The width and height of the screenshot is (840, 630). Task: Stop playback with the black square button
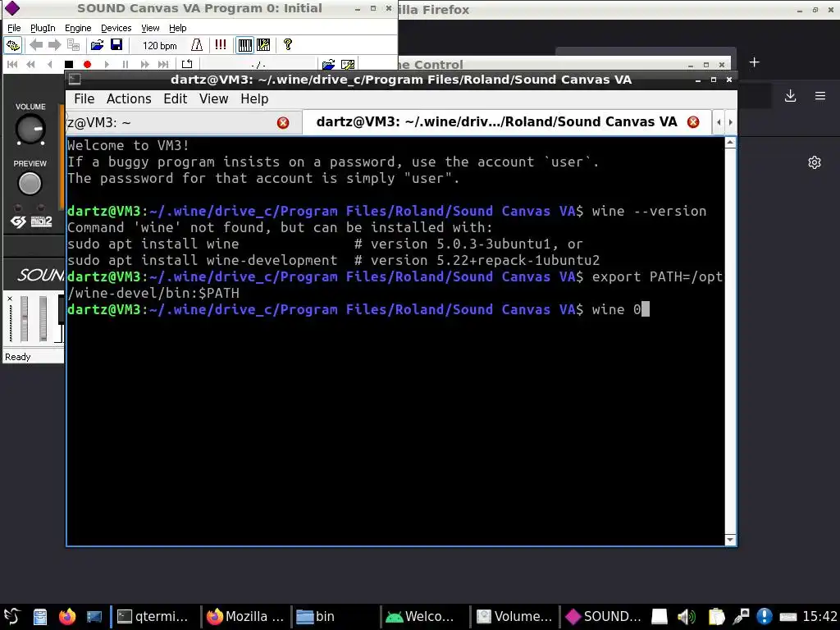pyautogui.click(x=69, y=64)
